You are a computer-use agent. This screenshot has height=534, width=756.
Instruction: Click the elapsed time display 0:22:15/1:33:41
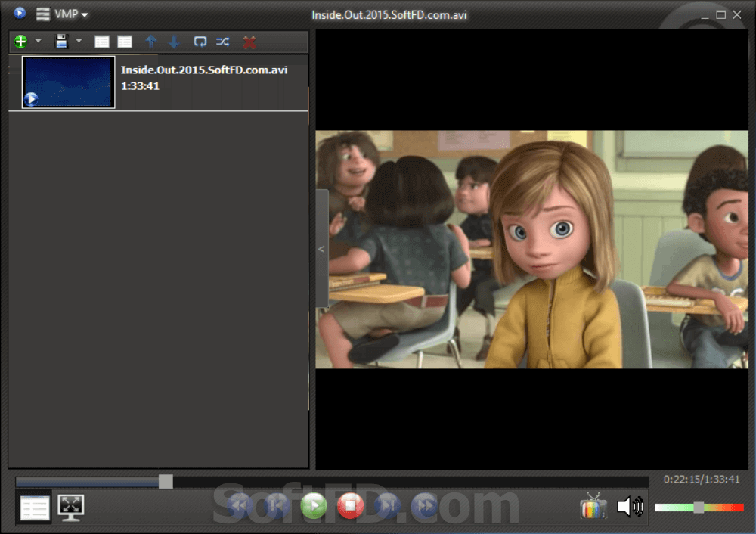click(702, 480)
